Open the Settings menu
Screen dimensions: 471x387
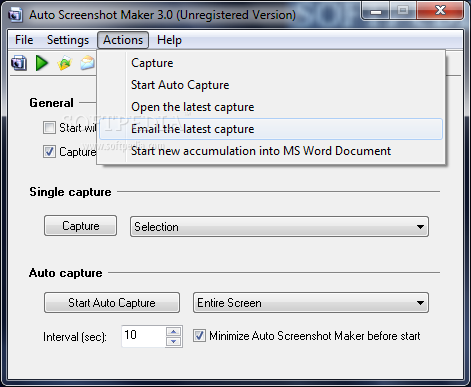[x=68, y=40]
